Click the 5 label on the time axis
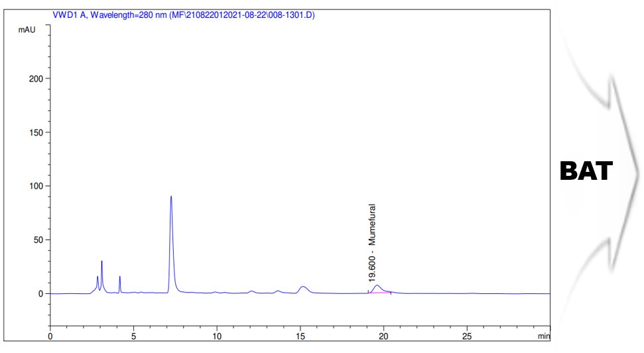This screenshot has width=644, height=353. point(134,336)
